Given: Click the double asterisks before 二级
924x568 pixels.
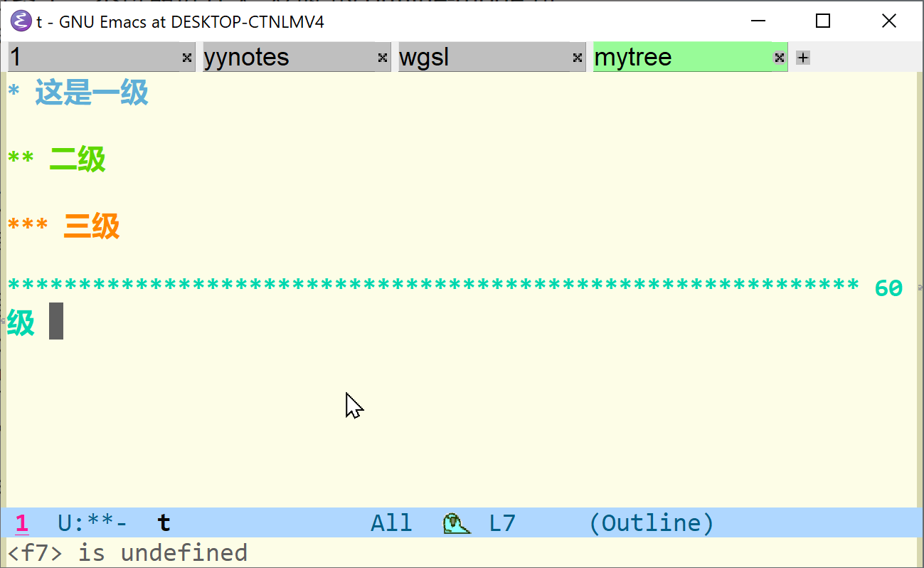Looking at the screenshot, I should [x=21, y=158].
